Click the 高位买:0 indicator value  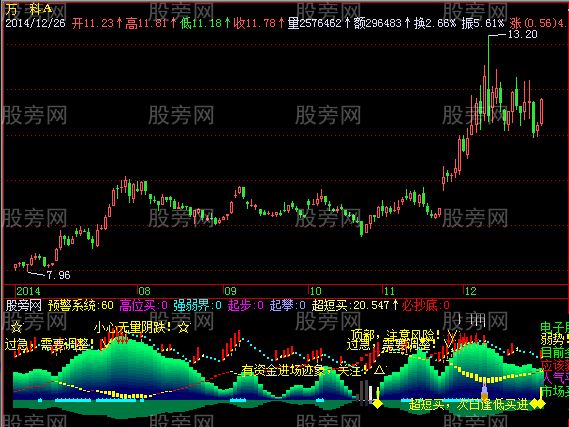144,305
